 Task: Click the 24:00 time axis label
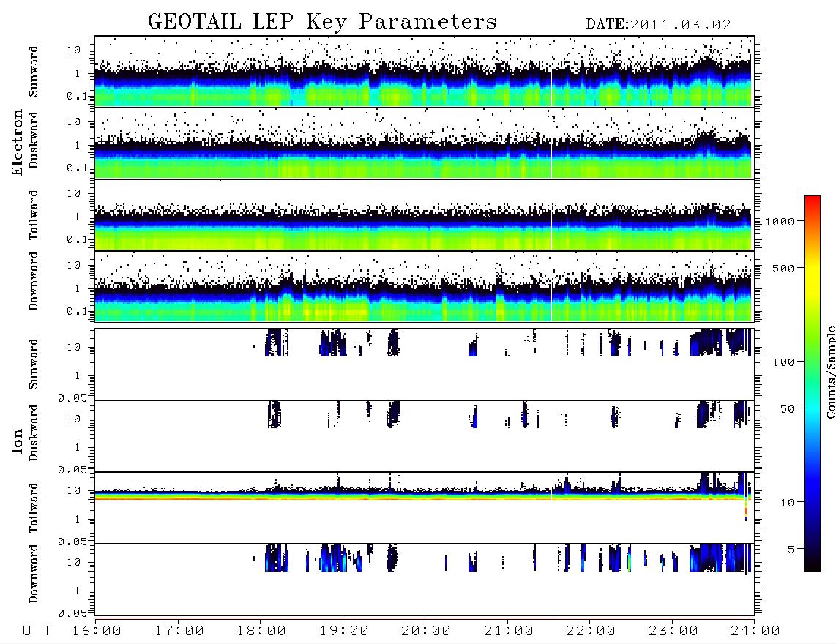(x=756, y=632)
